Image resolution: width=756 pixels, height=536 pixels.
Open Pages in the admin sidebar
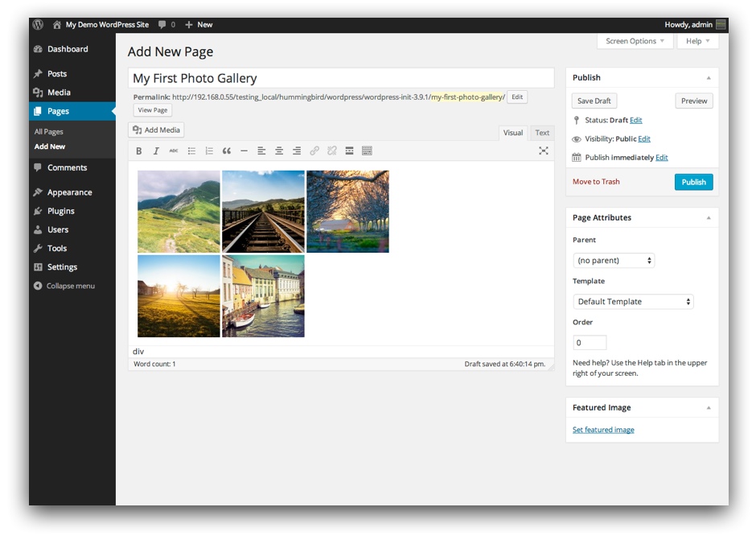(59, 112)
